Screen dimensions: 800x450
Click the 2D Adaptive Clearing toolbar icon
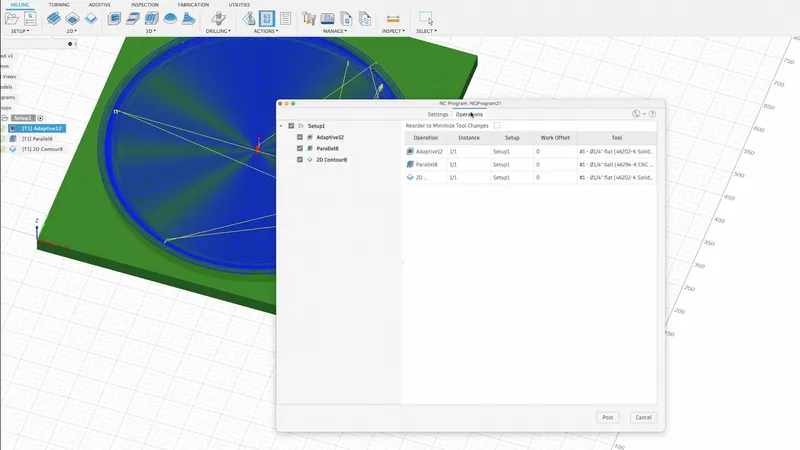tap(53, 18)
